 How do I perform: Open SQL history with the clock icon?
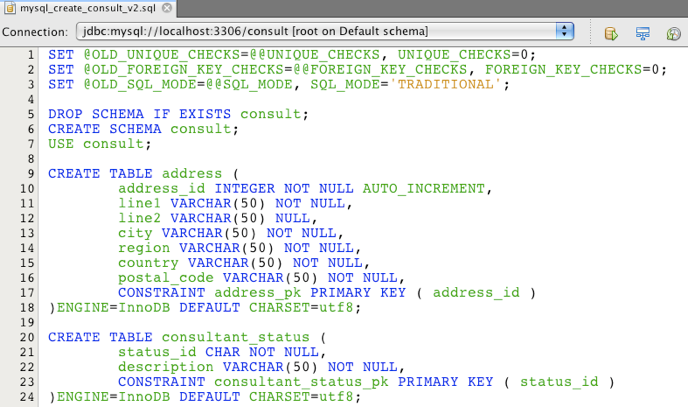pos(674,33)
